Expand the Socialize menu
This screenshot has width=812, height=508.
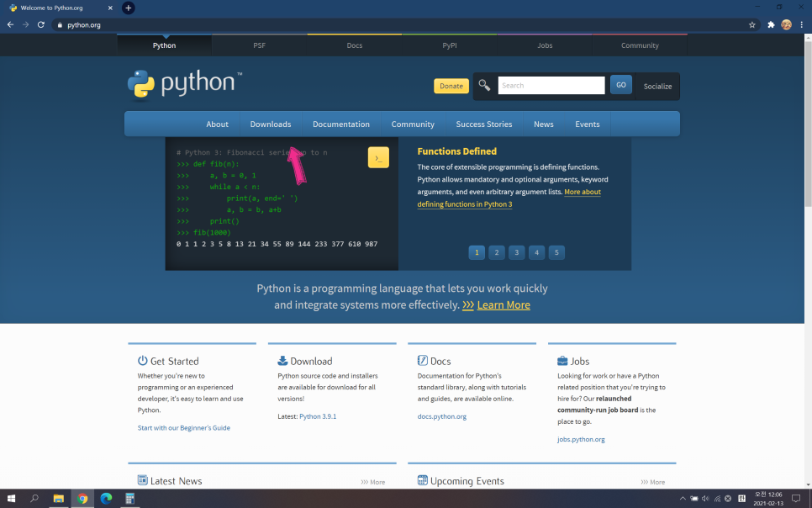(x=657, y=87)
